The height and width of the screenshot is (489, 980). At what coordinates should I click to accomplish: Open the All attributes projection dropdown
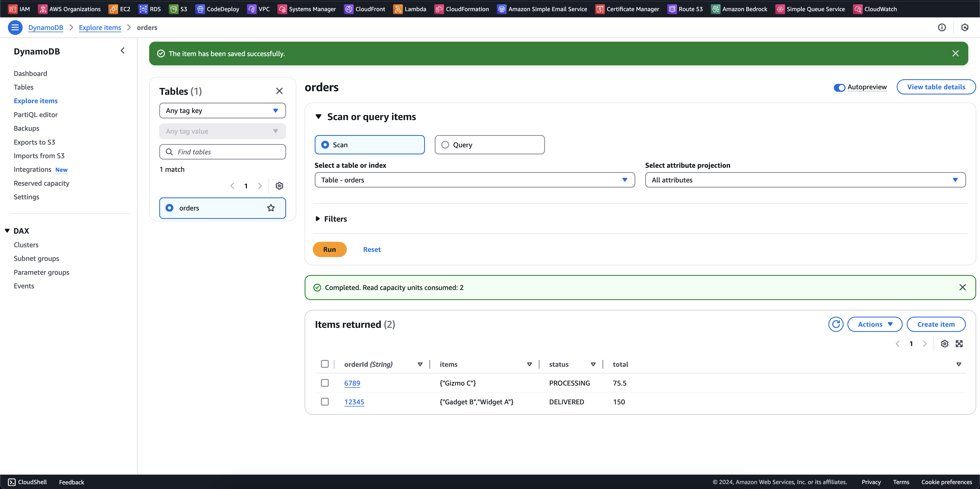click(805, 180)
